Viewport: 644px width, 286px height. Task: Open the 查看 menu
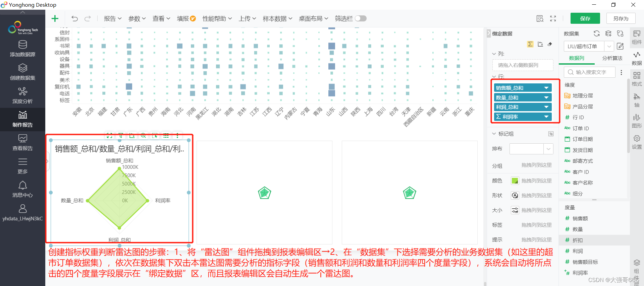[x=161, y=19]
